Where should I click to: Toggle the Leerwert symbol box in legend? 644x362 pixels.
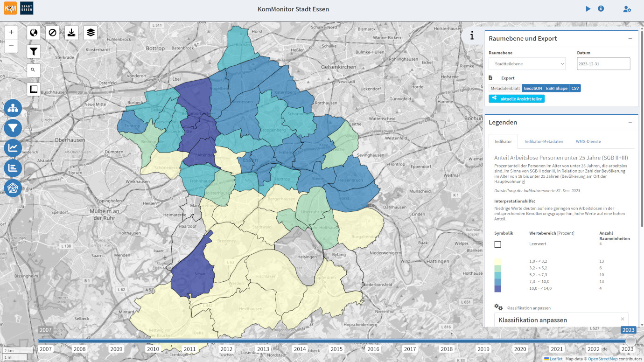[498, 244]
